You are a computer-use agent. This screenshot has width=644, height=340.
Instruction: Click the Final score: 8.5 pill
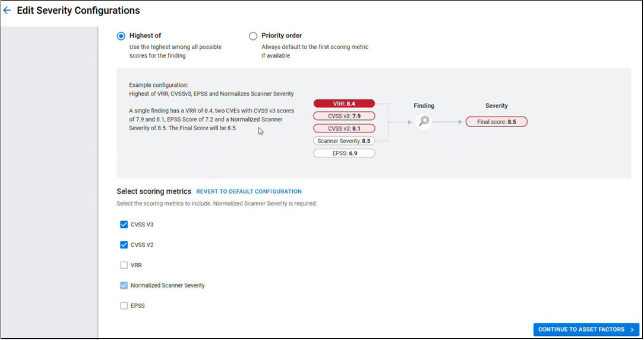pos(496,122)
